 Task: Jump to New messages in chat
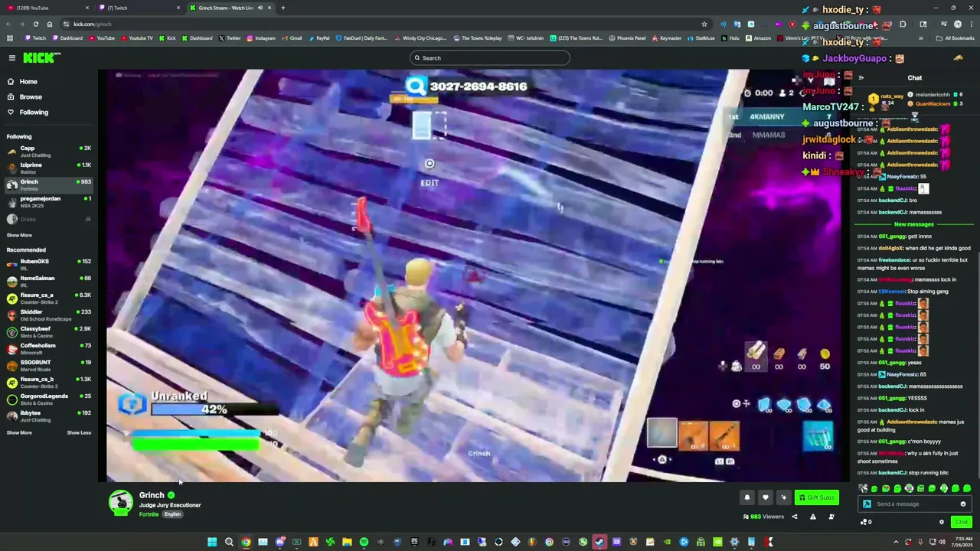[913, 224]
